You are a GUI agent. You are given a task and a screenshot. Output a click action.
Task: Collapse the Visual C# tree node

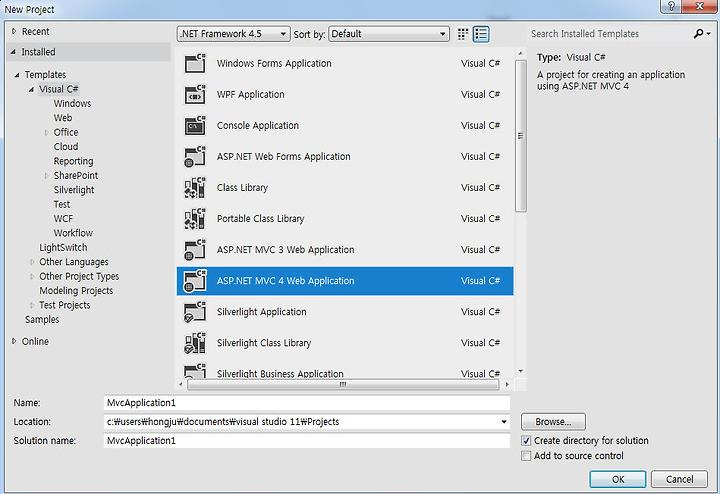31,89
